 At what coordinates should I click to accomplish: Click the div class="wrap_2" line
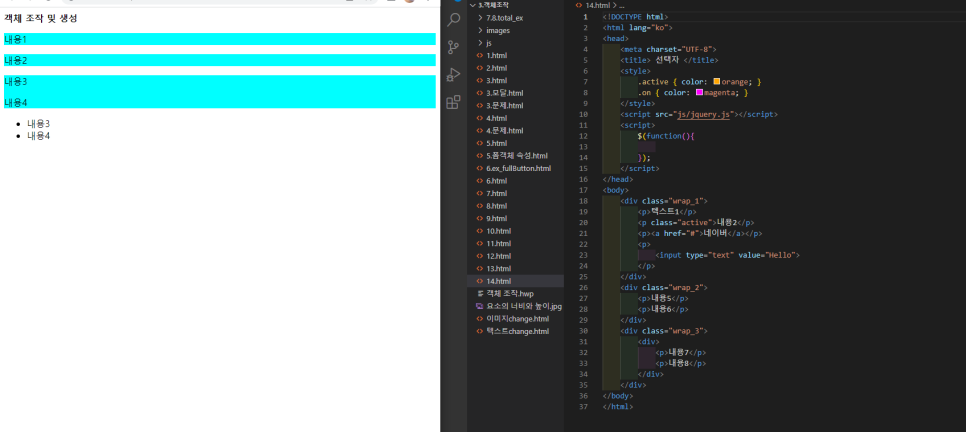pos(664,287)
